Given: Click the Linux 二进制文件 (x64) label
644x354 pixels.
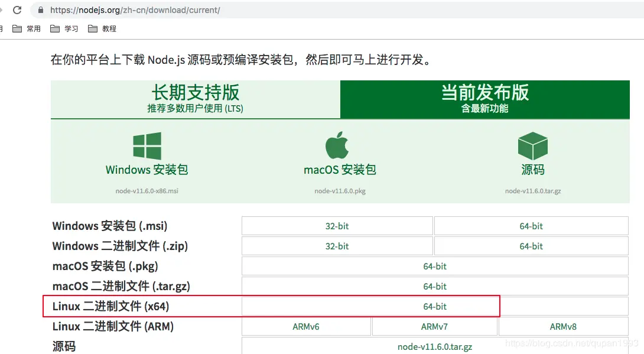Looking at the screenshot, I should pyautogui.click(x=111, y=306).
